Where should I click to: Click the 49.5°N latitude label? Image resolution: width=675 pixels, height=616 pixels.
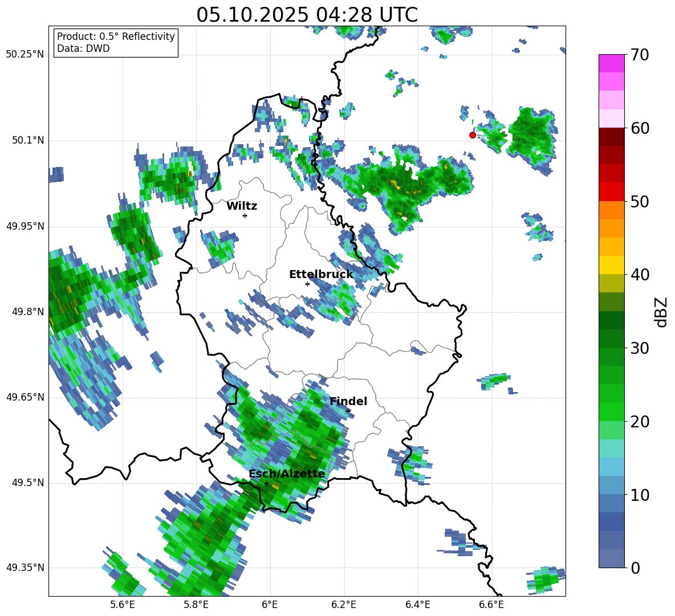tap(29, 483)
